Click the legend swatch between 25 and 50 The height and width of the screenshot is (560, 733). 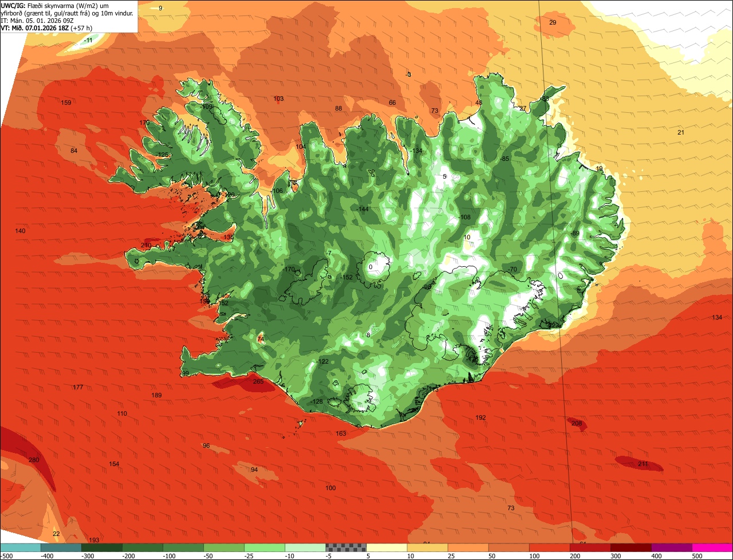point(468,547)
